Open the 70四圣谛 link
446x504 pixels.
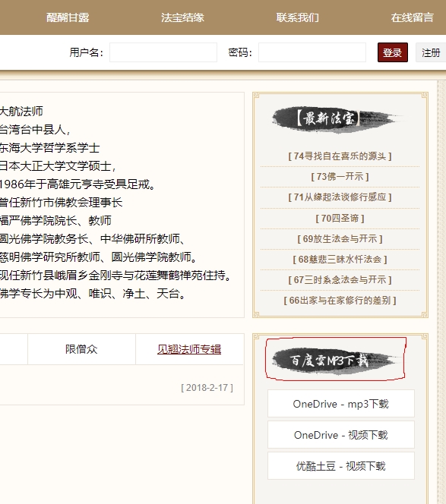[x=340, y=219]
